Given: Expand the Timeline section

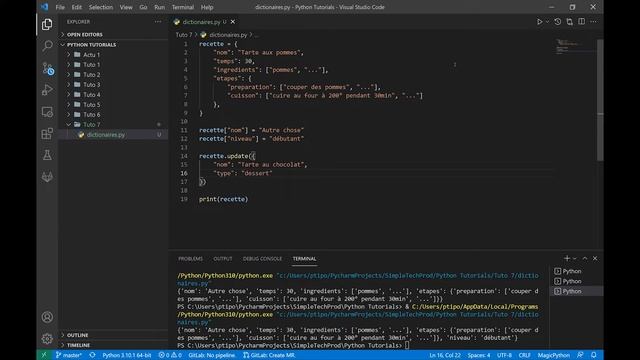Looking at the screenshot, I should [x=113, y=345].
